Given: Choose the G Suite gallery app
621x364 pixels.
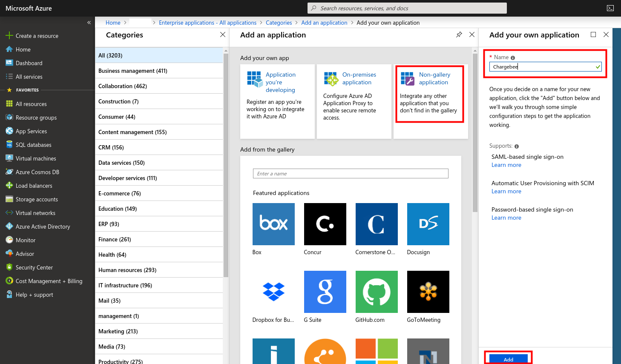Looking at the screenshot, I should (325, 292).
